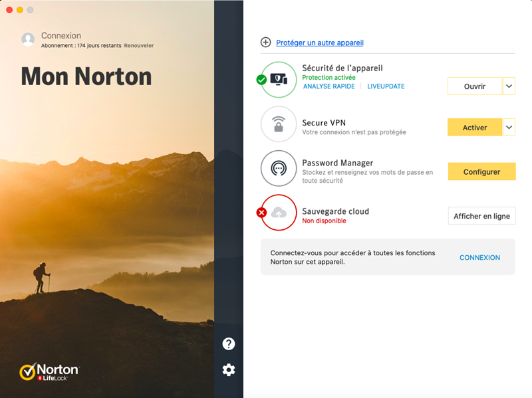Image resolution: width=532 pixels, height=398 pixels.
Task: Click the Sauvegarde cloud upload icon
Action: tap(279, 213)
